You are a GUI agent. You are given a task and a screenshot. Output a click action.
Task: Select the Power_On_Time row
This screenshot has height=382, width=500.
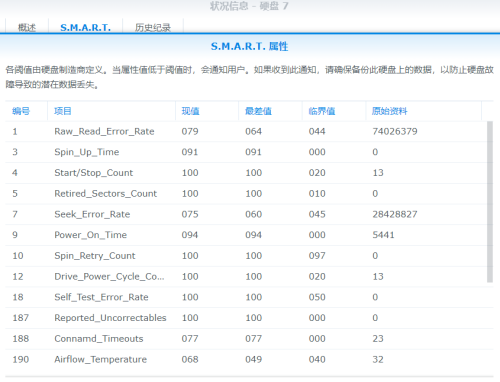[246, 235]
